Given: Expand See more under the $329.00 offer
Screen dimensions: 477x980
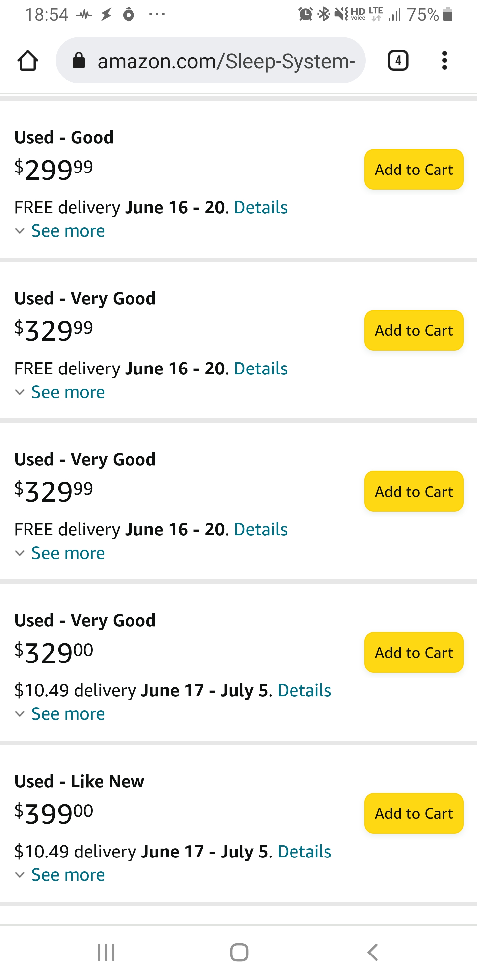Looking at the screenshot, I should click(68, 714).
